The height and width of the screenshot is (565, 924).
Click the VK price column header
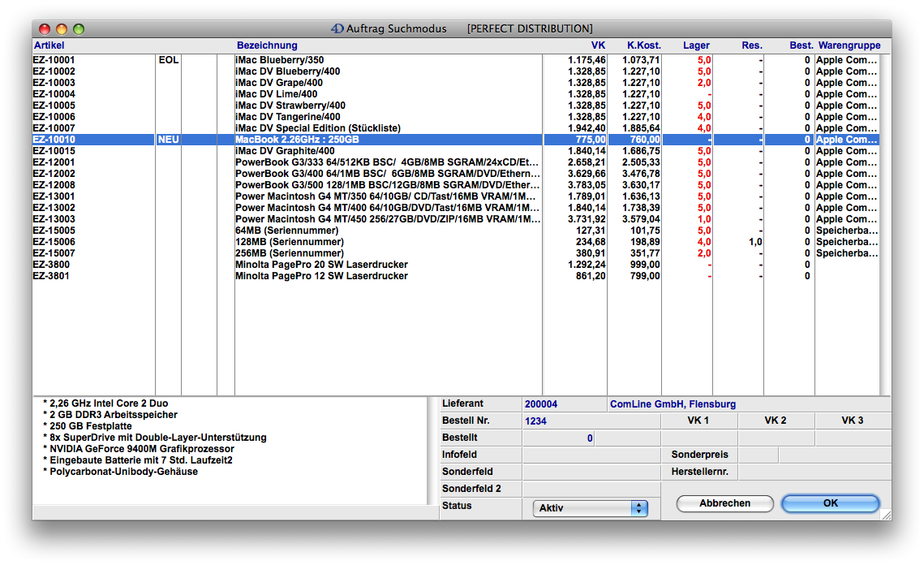click(x=598, y=45)
